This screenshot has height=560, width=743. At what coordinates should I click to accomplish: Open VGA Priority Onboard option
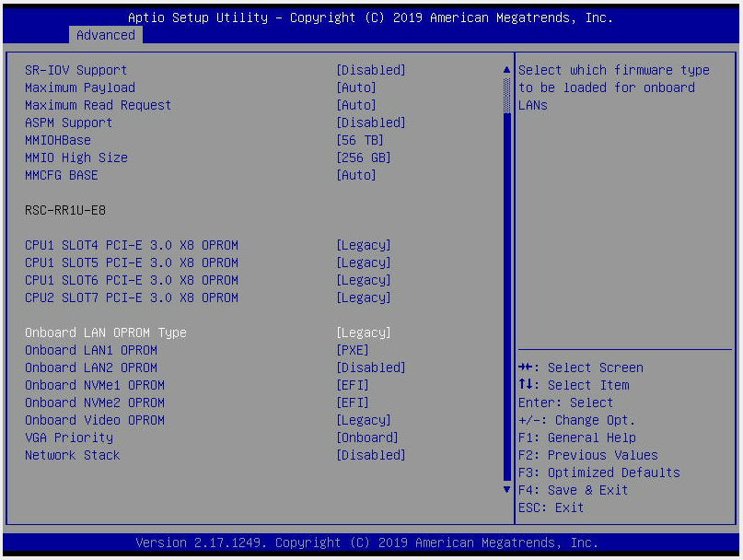point(366,437)
